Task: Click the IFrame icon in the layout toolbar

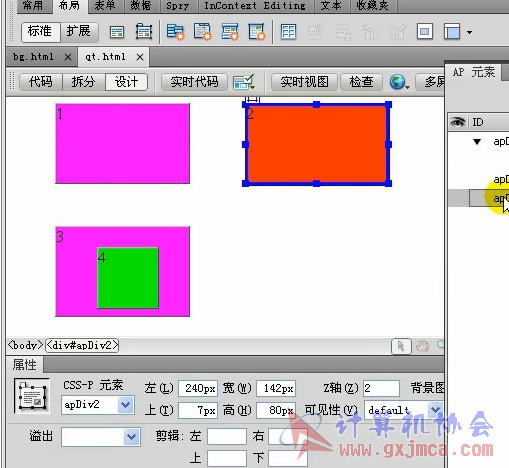Action: [425, 32]
